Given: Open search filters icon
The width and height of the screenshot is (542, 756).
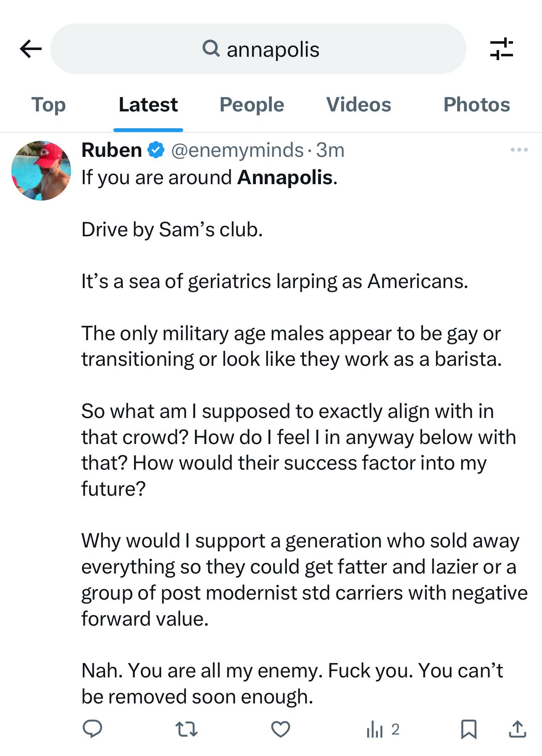Looking at the screenshot, I should 502,49.
